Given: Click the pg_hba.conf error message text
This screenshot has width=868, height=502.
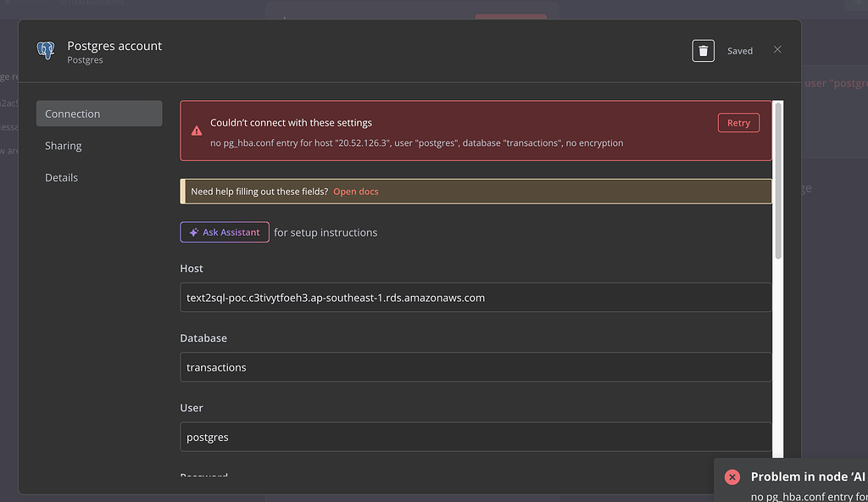Looking at the screenshot, I should (416, 143).
